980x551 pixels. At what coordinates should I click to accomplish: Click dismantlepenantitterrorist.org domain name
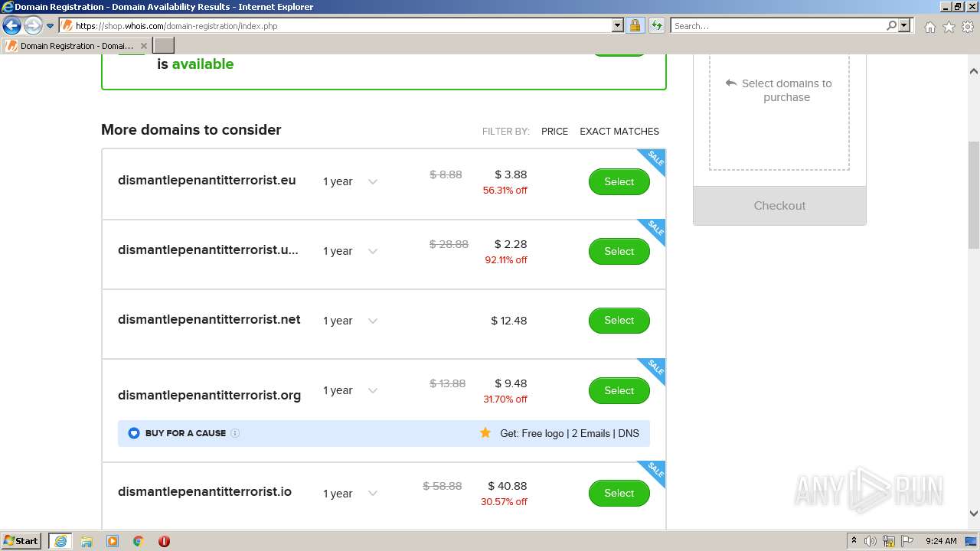click(209, 395)
